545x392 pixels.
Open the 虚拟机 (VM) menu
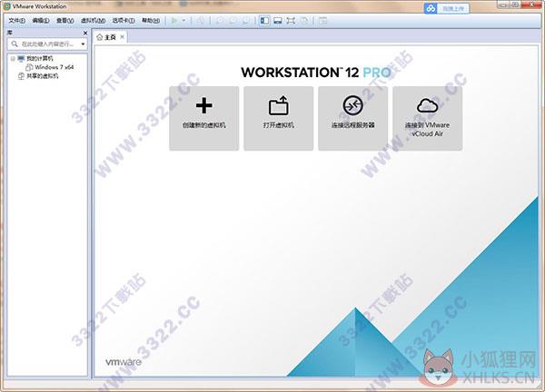94,21
